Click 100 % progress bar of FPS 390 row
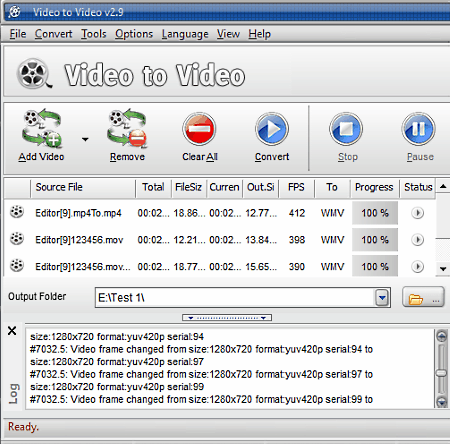Viewport: 450px width, 444px height. click(x=375, y=266)
